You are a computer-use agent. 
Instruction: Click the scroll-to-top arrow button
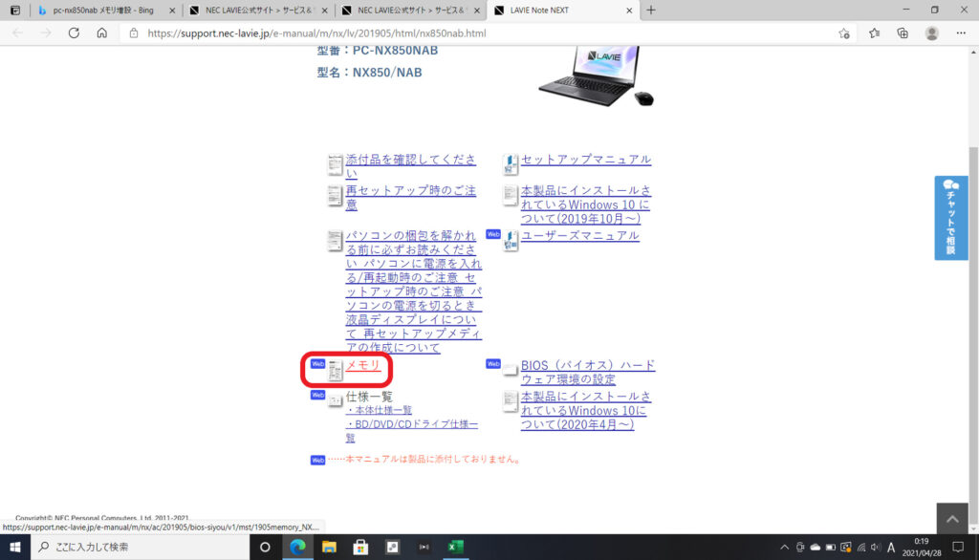[951, 519]
